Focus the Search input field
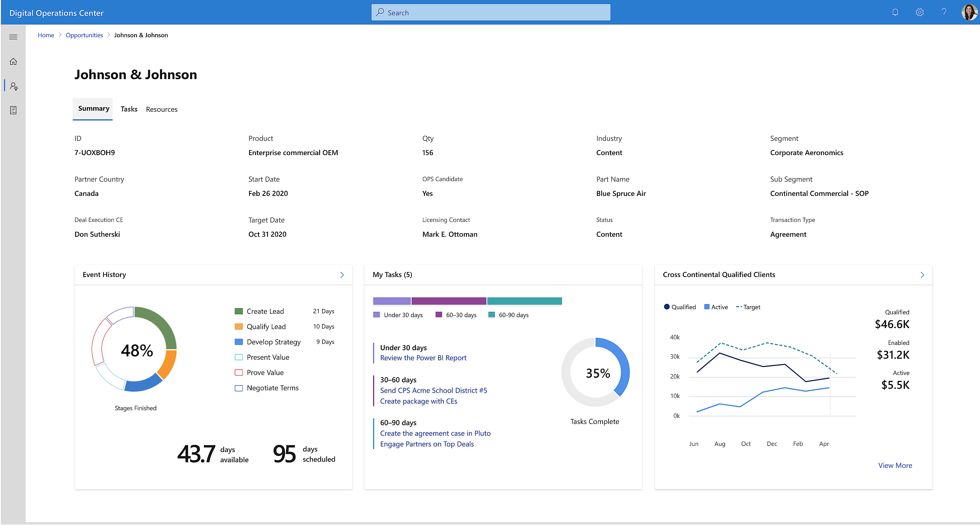 coord(491,12)
